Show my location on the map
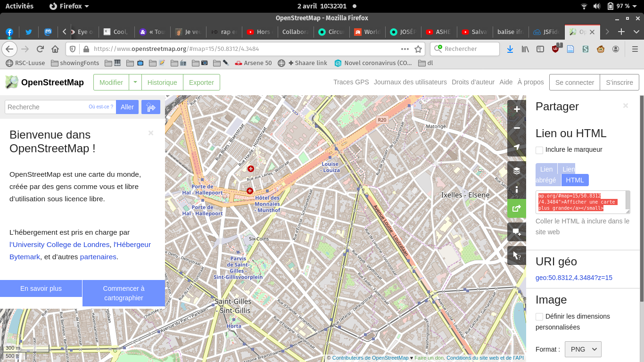This screenshot has width=644, height=362. click(x=517, y=147)
